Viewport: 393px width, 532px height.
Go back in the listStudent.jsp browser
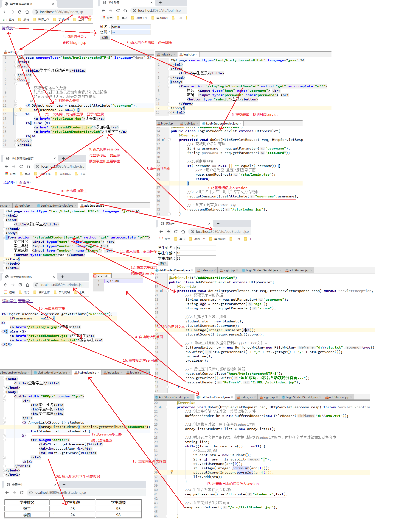(x=7, y=493)
